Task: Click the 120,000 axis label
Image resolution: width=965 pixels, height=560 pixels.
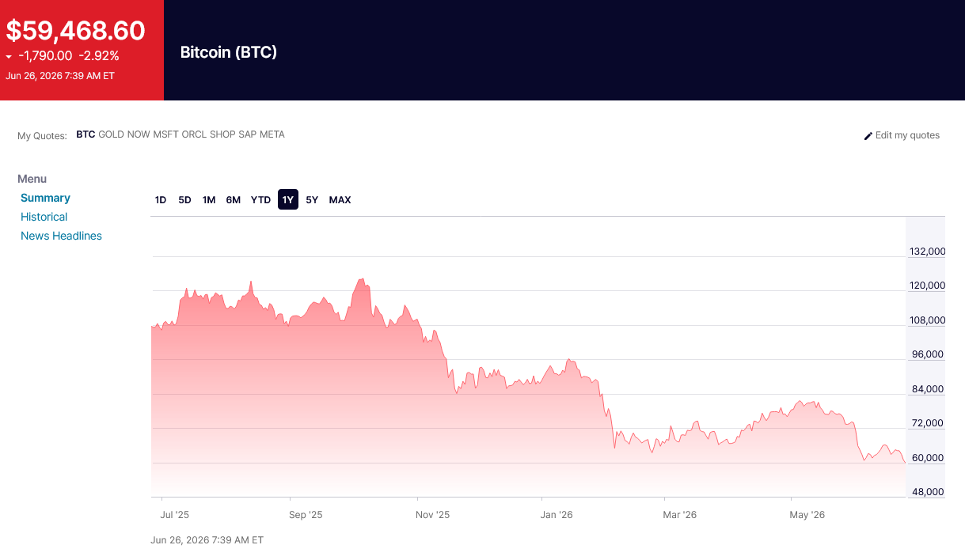Action: [928, 286]
